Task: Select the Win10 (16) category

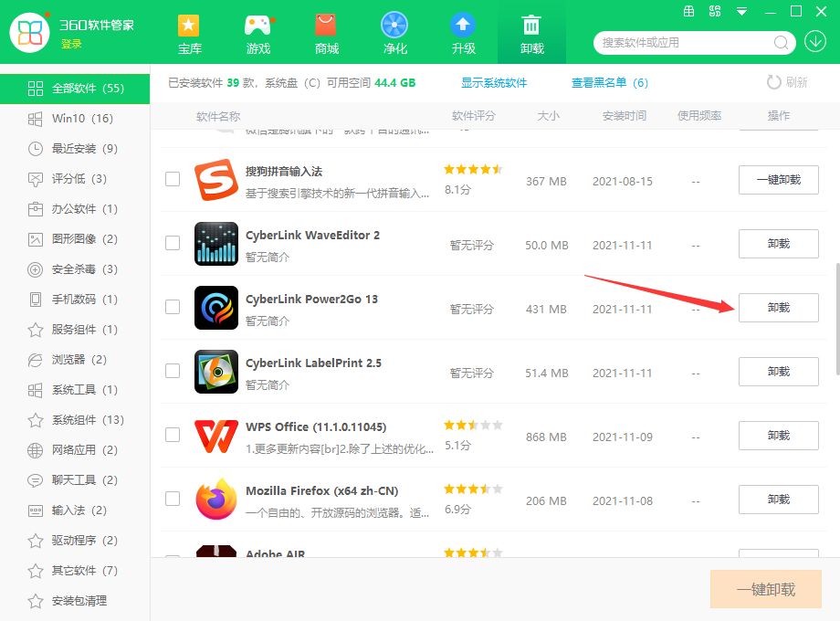Action: (x=75, y=119)
